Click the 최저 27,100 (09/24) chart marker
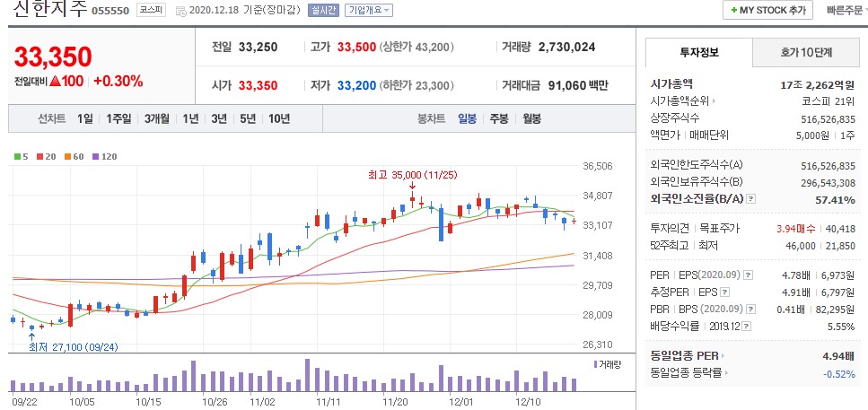868x410 pixels. pos(74,347)
